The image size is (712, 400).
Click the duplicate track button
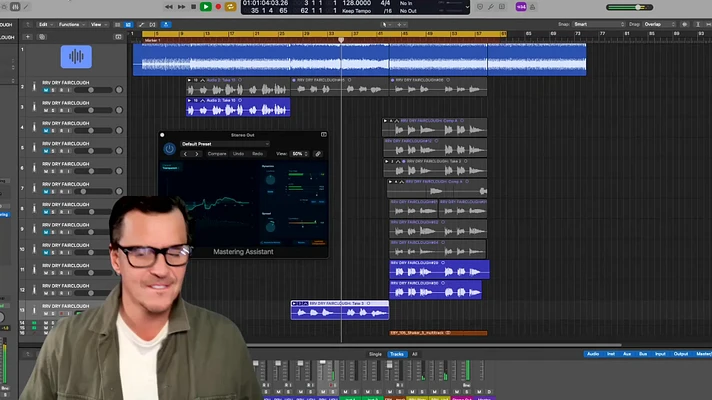point(42,37)
